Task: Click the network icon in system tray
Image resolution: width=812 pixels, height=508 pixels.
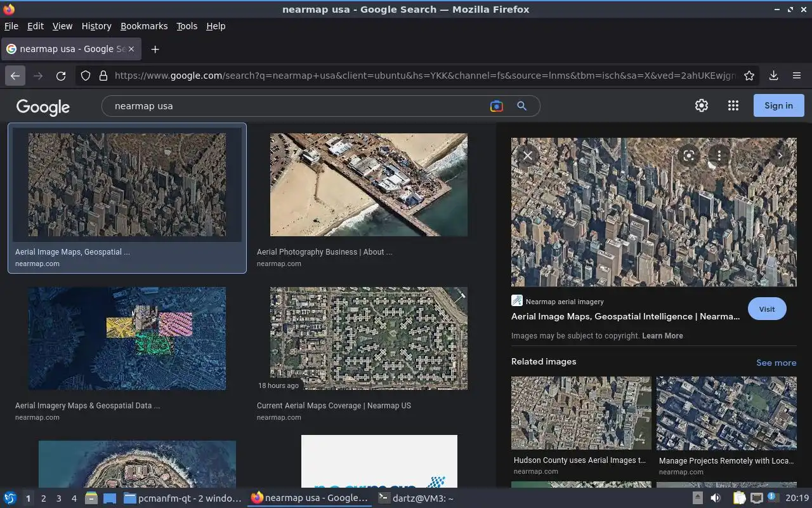Action: pos(756,498)
